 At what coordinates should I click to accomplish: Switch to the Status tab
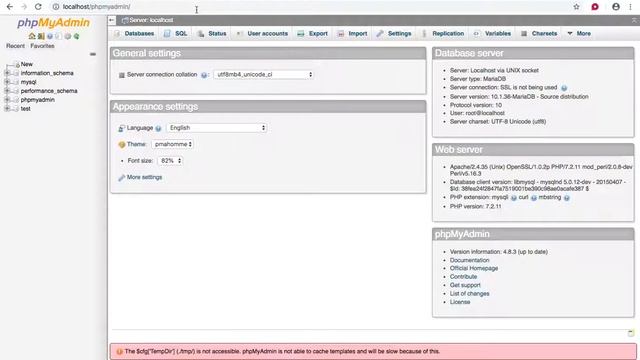[x=212, y=33]
